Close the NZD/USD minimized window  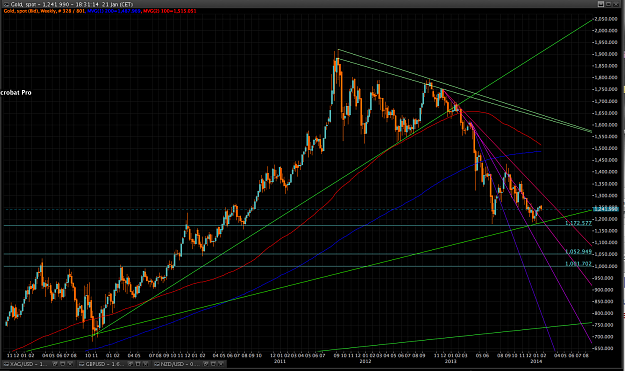221,364
